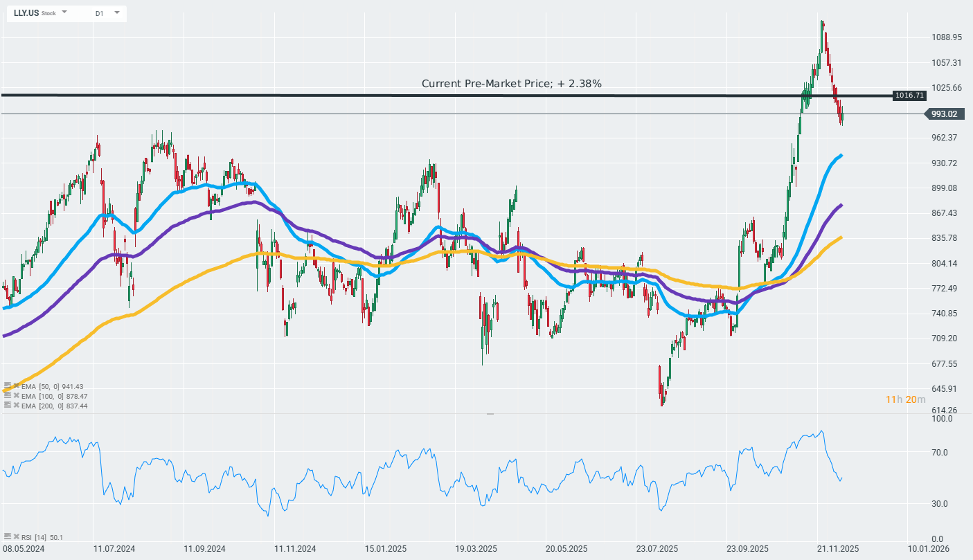Delete the EMA 200 indicator with its X
973x560 pixels.
pyautogui.click(x=17, y=406)
